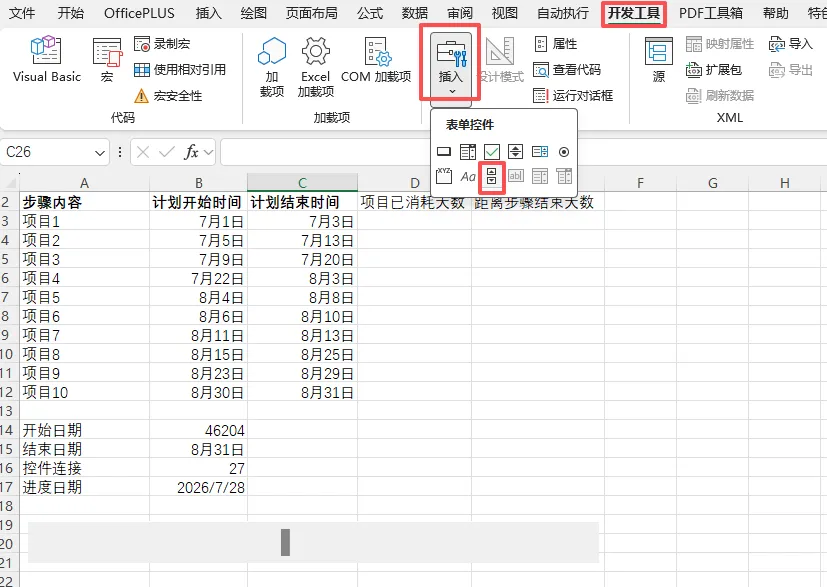Insert a Group Box form control
Image resolution: width=827 pixels, height=587 pixels.
pyautogui.click(x=444, y=176)
